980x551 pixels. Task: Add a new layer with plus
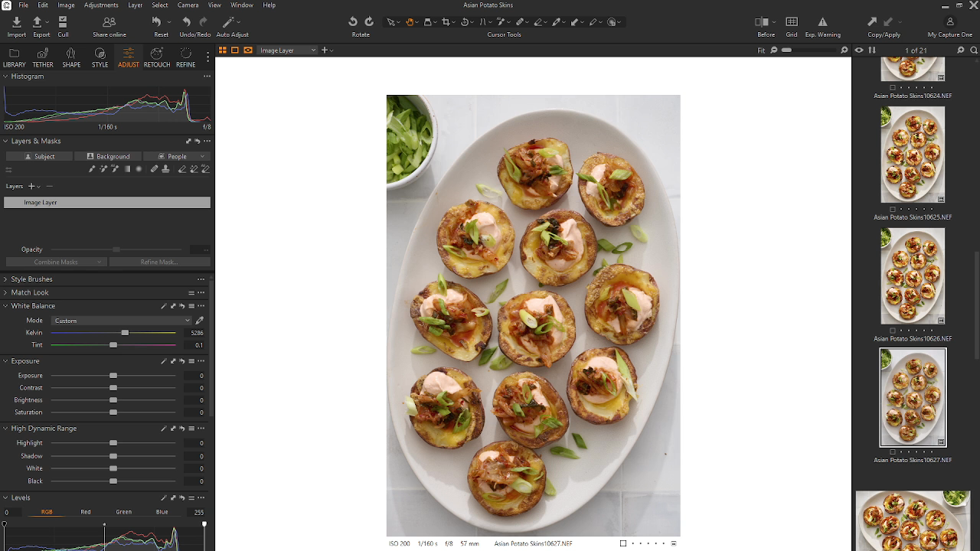pos(31,186)
